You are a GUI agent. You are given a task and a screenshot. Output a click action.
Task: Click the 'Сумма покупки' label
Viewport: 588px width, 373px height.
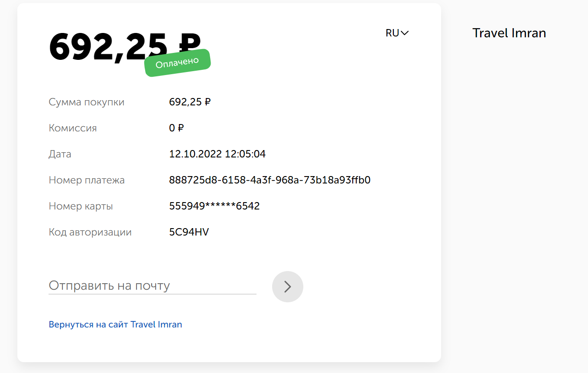(x=87, y=102)
